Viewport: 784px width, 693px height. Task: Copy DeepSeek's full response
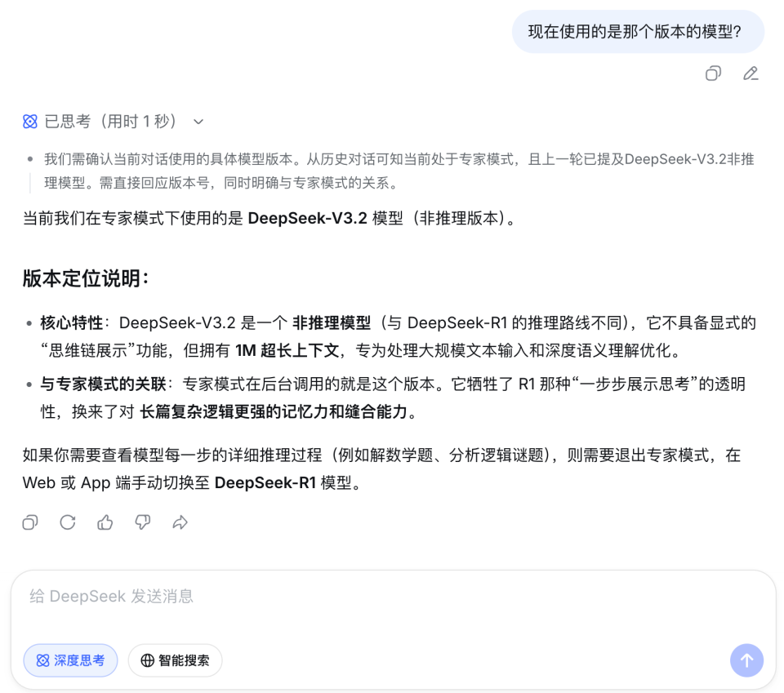pos(30,522)
